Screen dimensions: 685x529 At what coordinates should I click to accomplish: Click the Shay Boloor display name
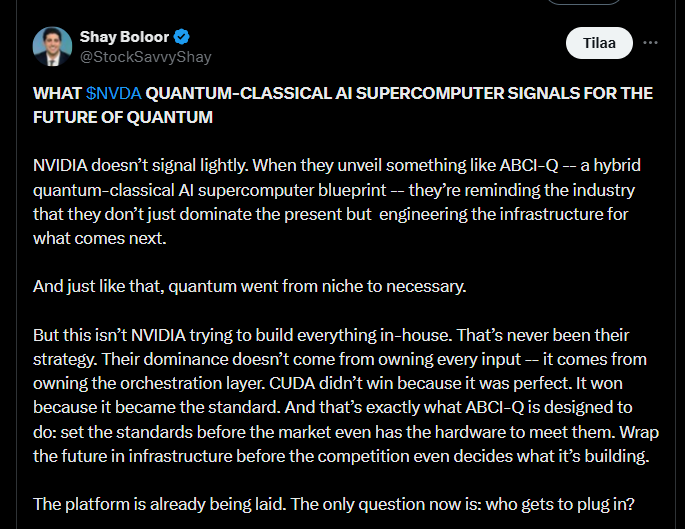pyautogui.click(x=124, y=37)
